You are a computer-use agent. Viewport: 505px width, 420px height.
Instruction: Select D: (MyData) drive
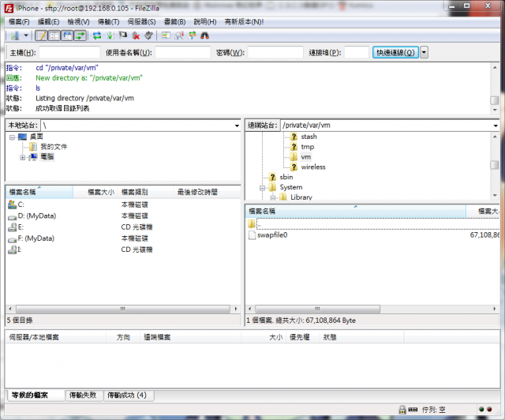tap(37, 216)
